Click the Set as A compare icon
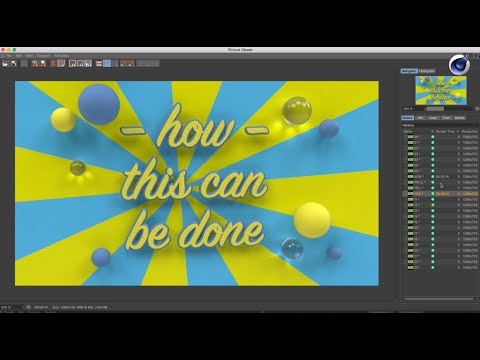The image size is (480, 360). tap(53, 63)
